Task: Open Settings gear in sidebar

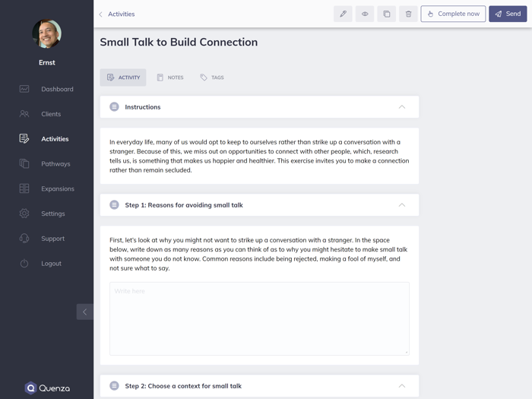Action: pos(52,214)
